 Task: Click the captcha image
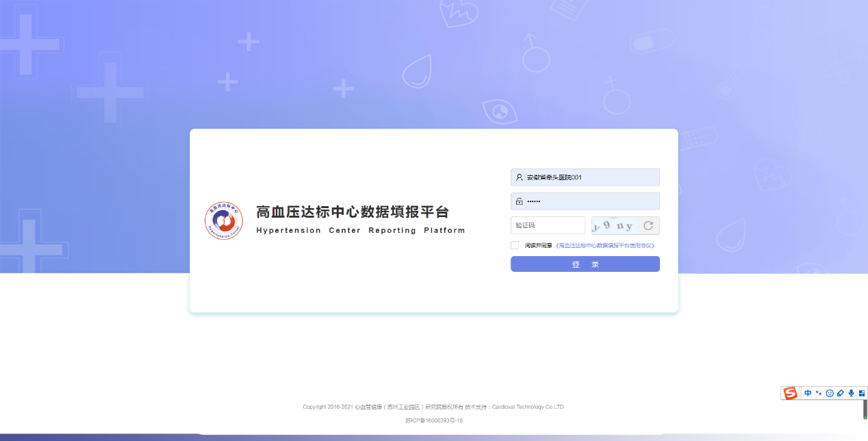(x=614, y=225)
